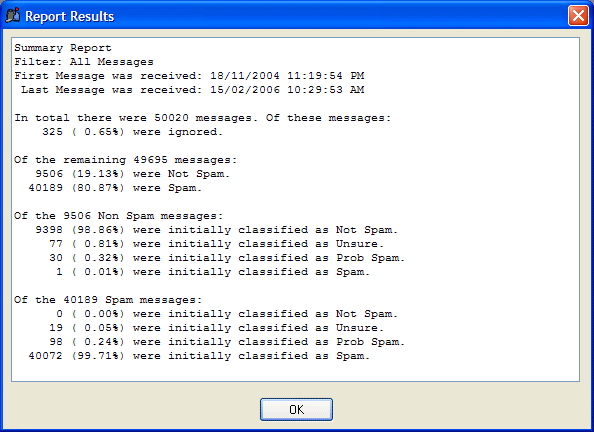Click the 9398 classified as Not Spam line
Screen dimensions: 594x432
click(217, 230)
